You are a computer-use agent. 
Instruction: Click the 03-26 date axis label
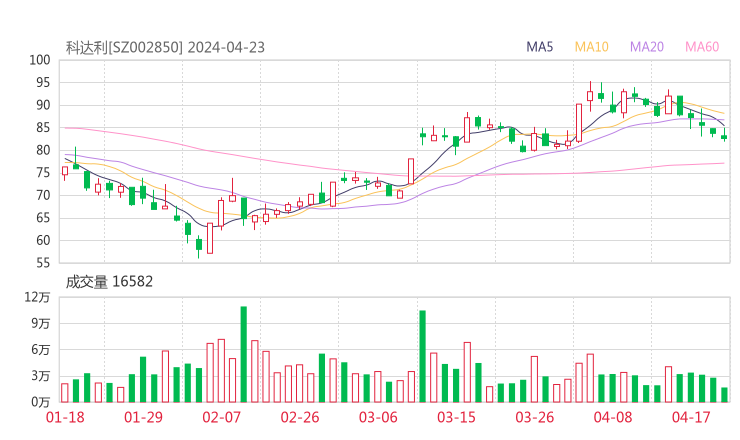535,417
